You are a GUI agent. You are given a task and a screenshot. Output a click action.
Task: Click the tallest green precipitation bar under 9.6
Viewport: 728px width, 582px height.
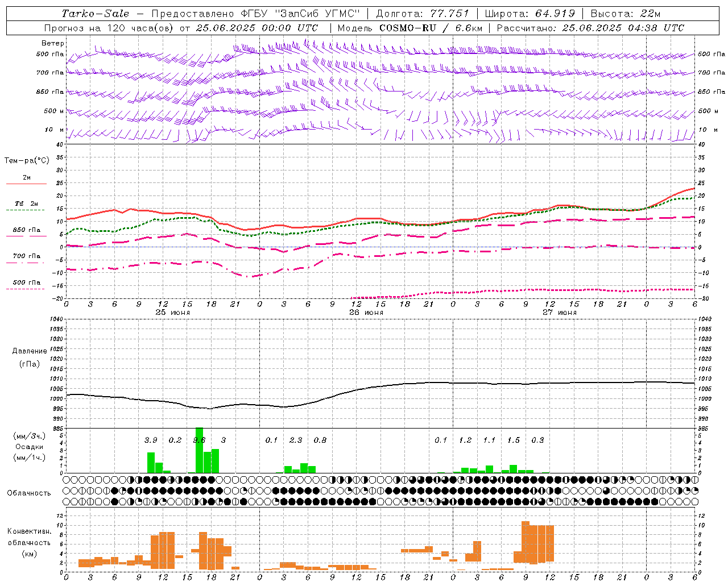[x=199, y=450]
